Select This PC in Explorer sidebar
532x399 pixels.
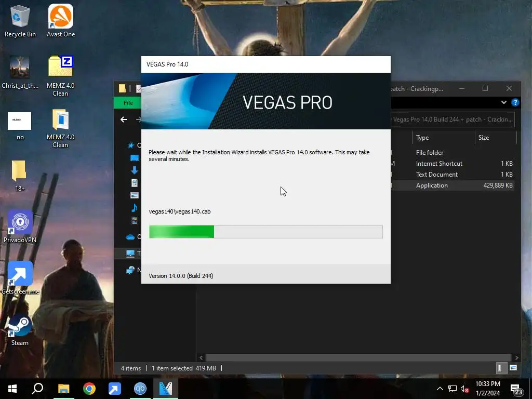(x=130, y=253)
